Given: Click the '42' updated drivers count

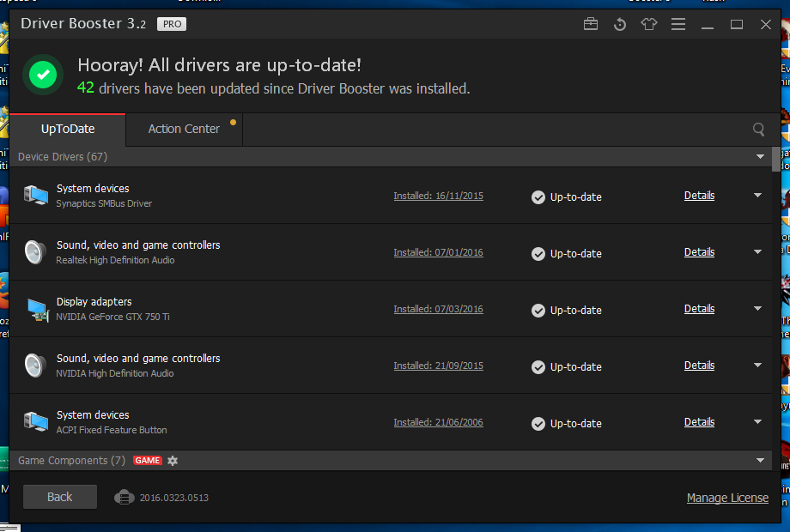Looking at the screenshot, I should tap(86, 88).
